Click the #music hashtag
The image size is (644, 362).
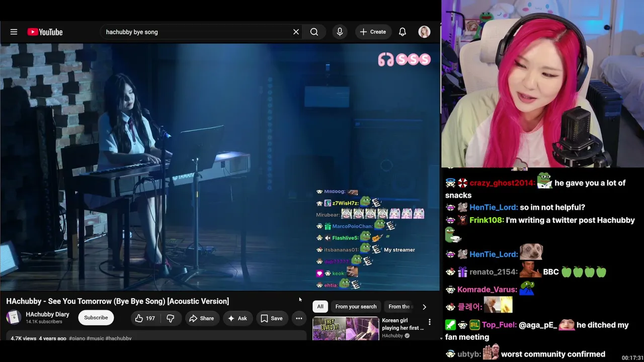pyautogui.click(x=95, y=338)
